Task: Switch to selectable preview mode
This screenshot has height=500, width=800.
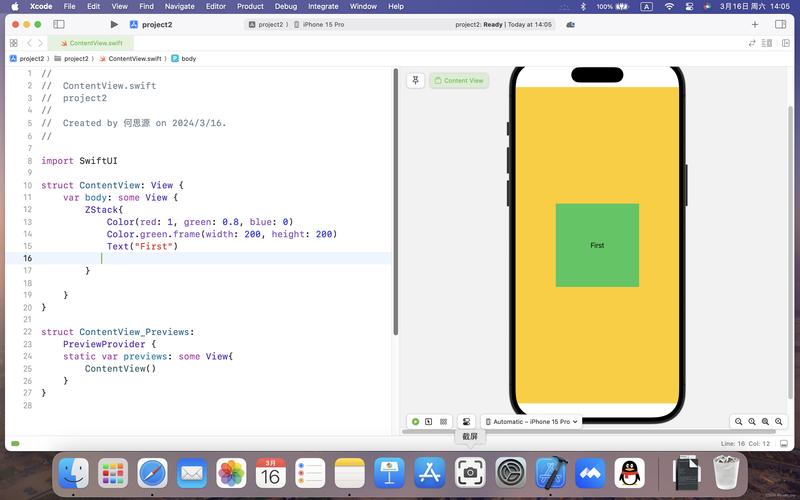Action: click(429, 422)
